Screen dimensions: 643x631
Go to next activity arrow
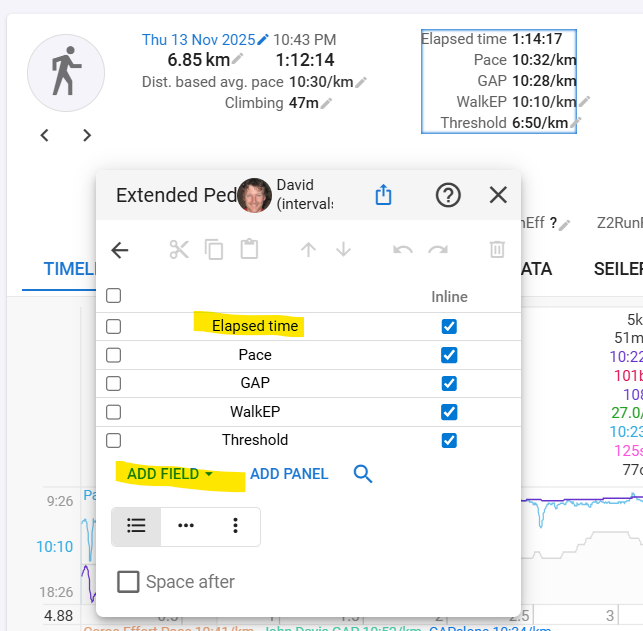coord(87,135)
